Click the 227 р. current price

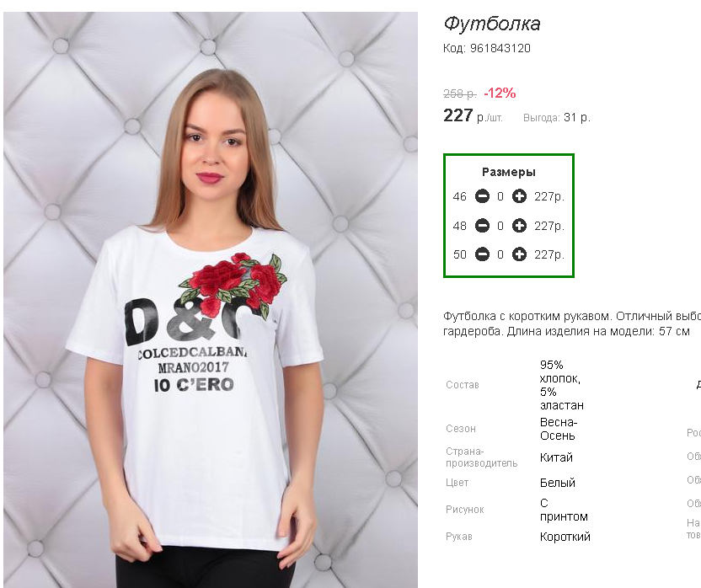(x=473, y=115)
